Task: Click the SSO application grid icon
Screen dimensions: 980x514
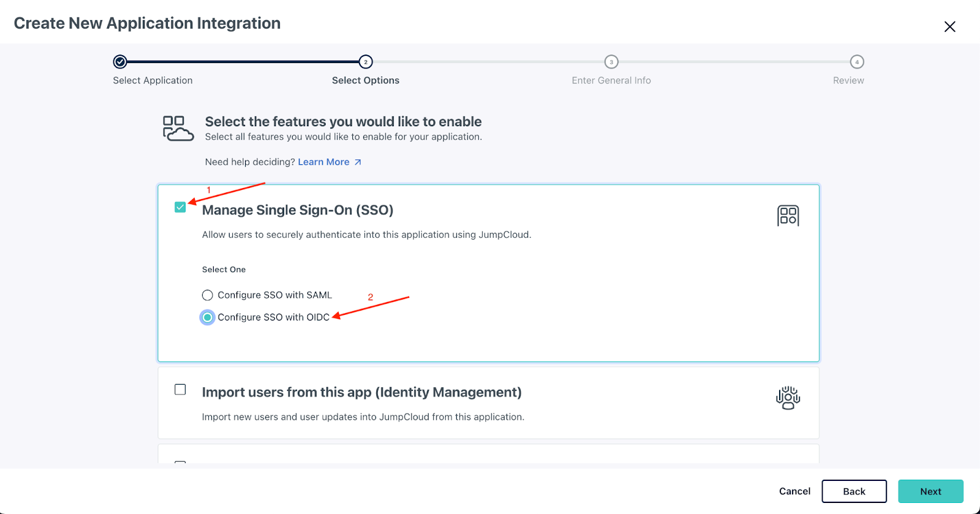Action: point(788,216)
